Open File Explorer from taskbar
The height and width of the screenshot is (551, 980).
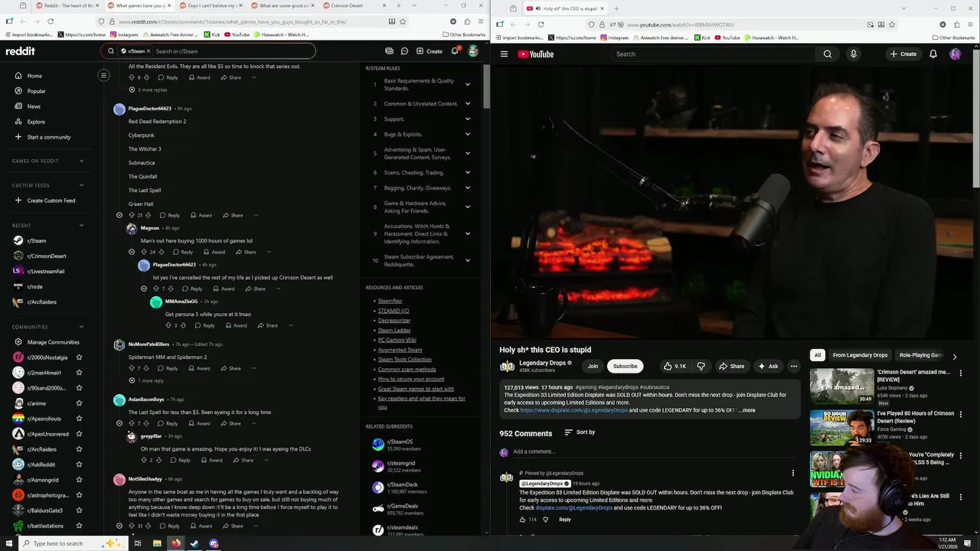[x=157, y=543]
